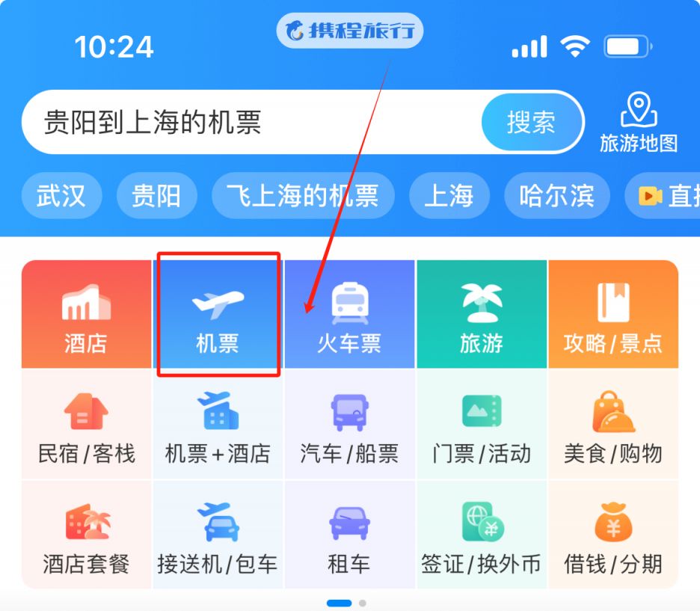The width and height of the screenshot is (700, 611).
Task: Open the 机票 flight ticket tile
Action: tap(218, 314)
